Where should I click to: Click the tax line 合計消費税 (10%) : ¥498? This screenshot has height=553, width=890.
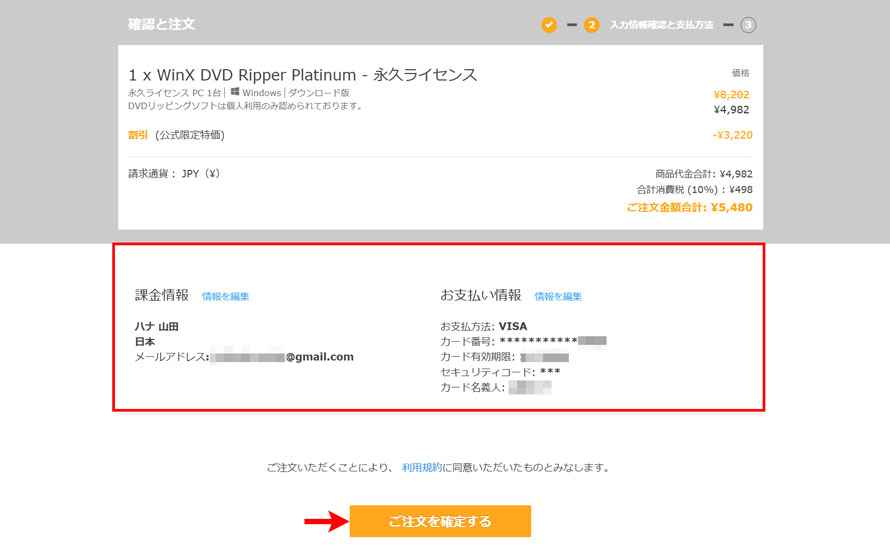694,190
